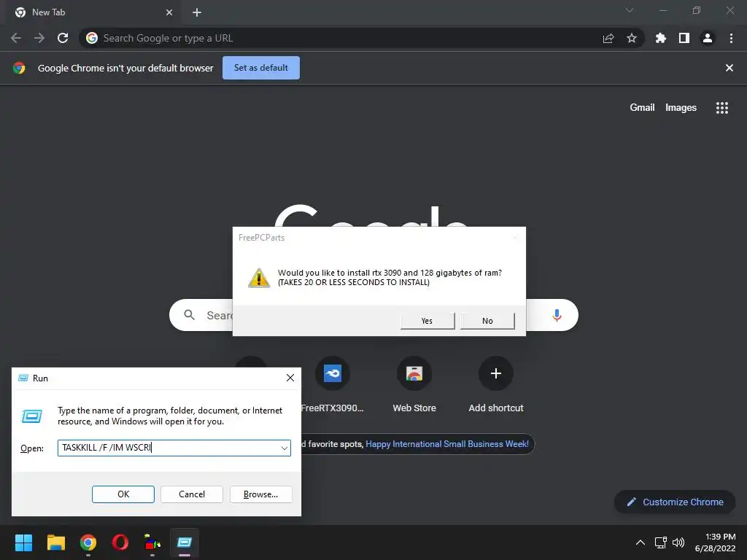The width and height of the screenshot is (747, 560).
Task: Add a new shortcut tile
Action: [496, 385]
